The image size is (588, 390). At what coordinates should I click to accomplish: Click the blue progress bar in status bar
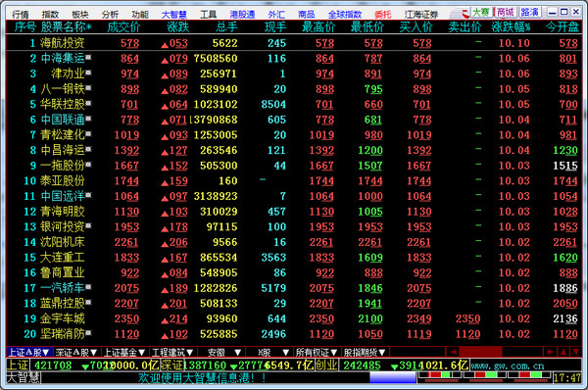pos(393,377)
